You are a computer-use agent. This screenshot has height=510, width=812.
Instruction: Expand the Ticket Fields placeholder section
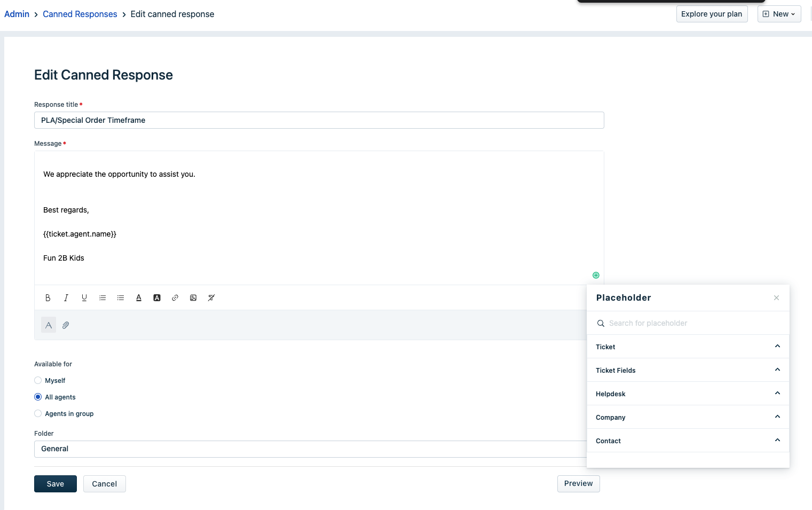click(x=688, y=370)
